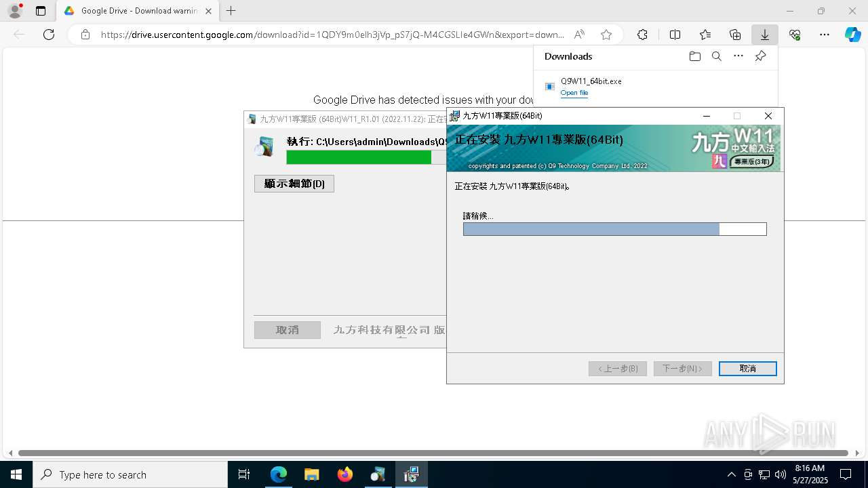868x488 pixels.
Task: Open a new browser tab
Action: (x=231, y=11)
